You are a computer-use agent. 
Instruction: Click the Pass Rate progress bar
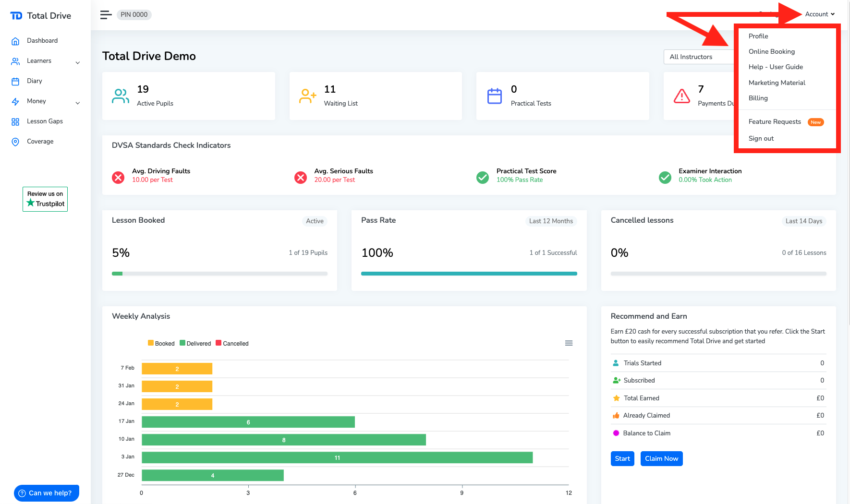click(x=469, y=274)
